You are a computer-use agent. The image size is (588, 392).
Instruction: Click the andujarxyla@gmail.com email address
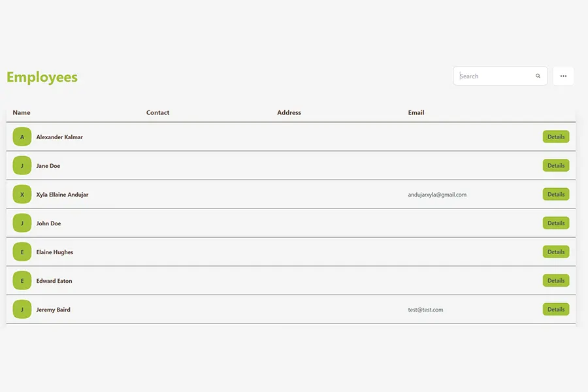pos(437,195)
